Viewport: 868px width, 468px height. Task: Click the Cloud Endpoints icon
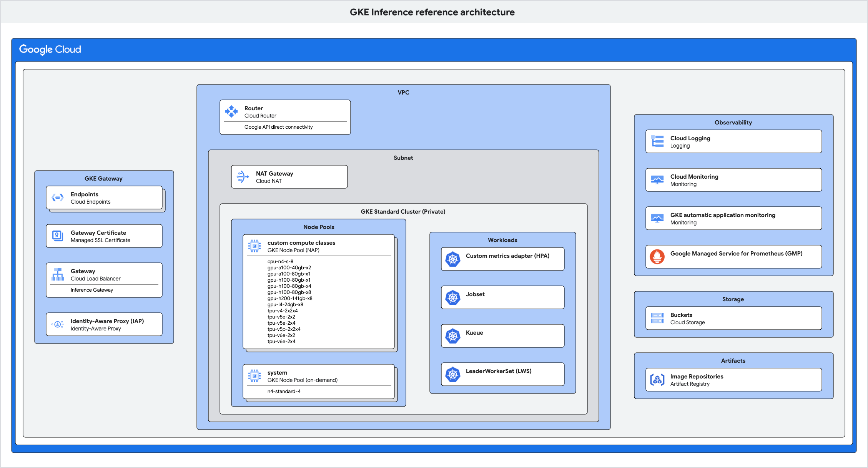[58, 197]
